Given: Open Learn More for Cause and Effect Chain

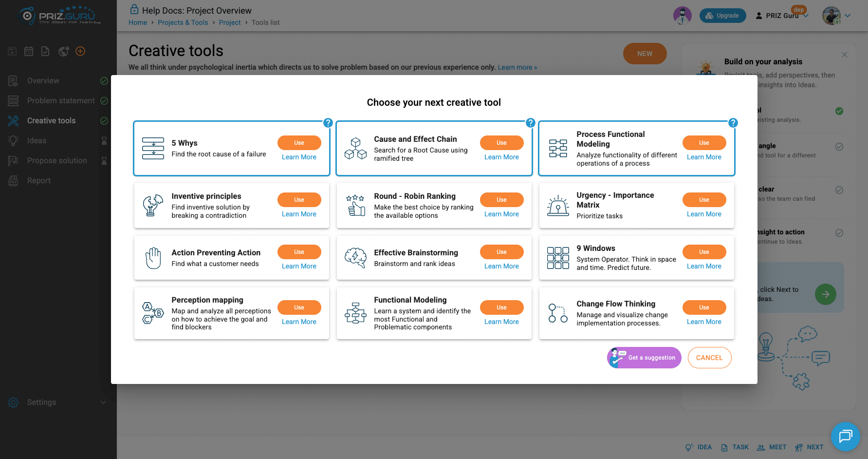Looking at the screenshot, I should (x=501, y=157).
